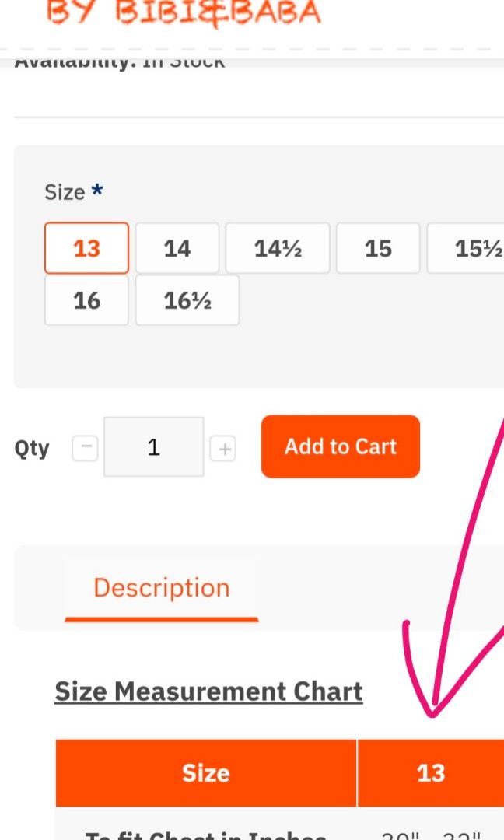Click the quantity input field showing 1
The image size is (504, 840).
click(153, 446)
